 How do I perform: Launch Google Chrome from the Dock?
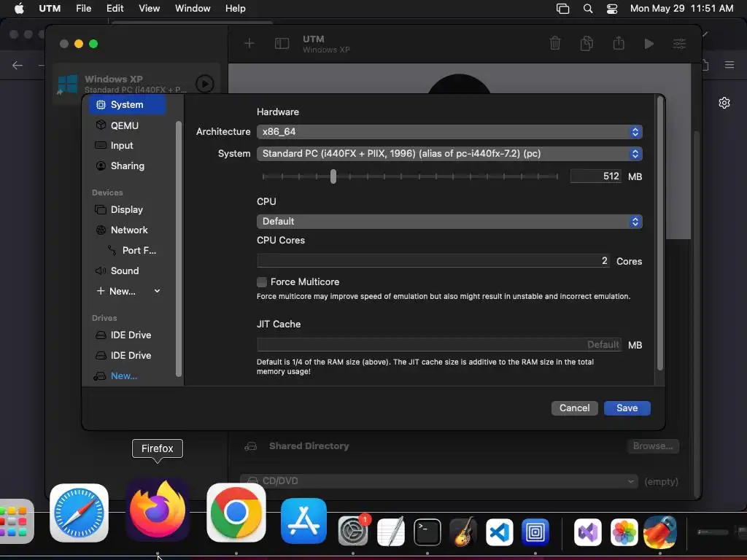coord(236,513)
